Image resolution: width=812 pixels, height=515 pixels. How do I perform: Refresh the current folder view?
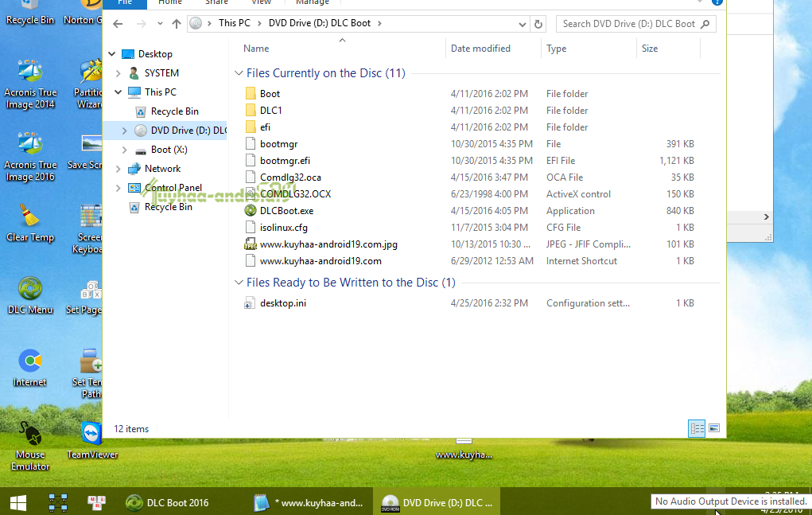pyautogui.click(x=538, y=24)
